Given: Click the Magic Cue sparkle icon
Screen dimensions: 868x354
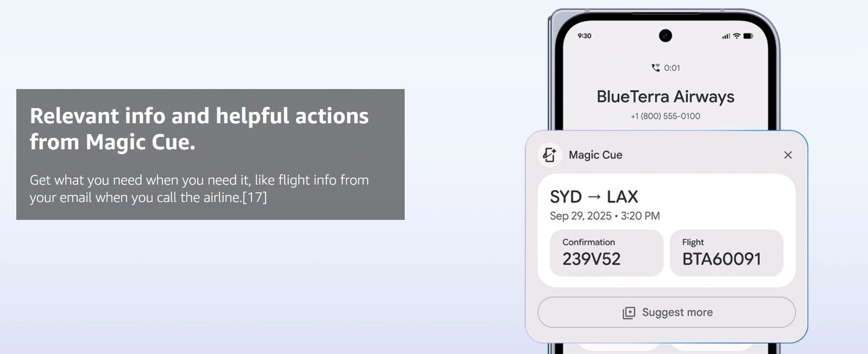Looking at the screenshot, I should coord(550,155).
